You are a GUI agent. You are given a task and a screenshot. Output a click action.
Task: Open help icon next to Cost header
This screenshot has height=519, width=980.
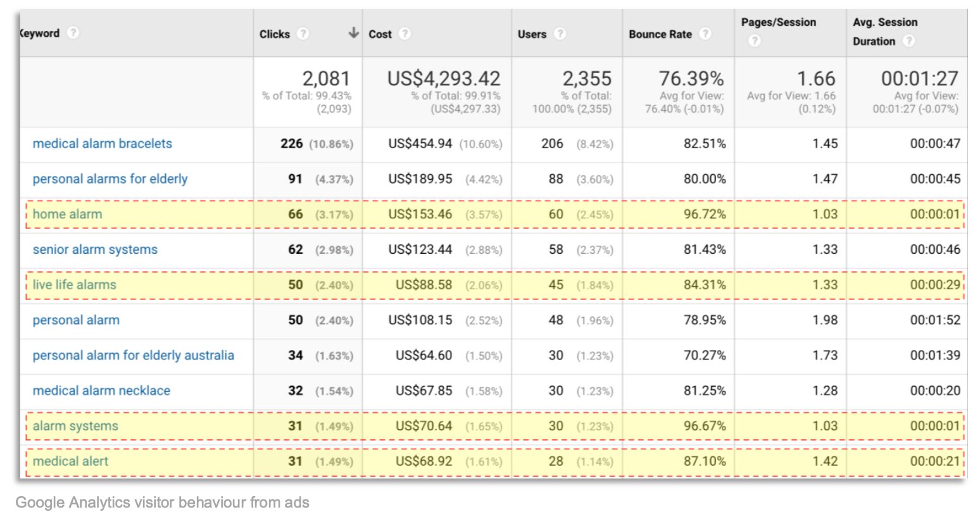point(405,34)
